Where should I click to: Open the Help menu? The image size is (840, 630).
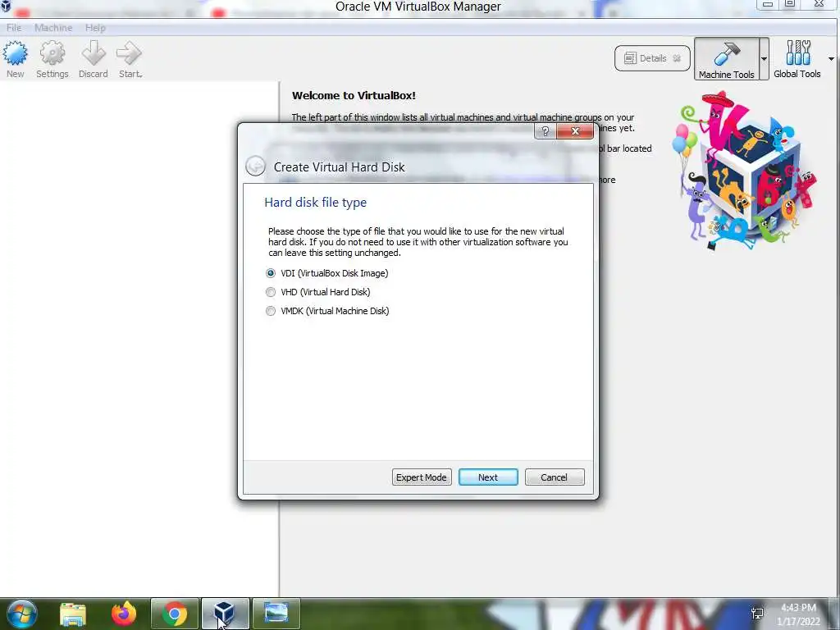pyautogui.click(x=95, y=27)
